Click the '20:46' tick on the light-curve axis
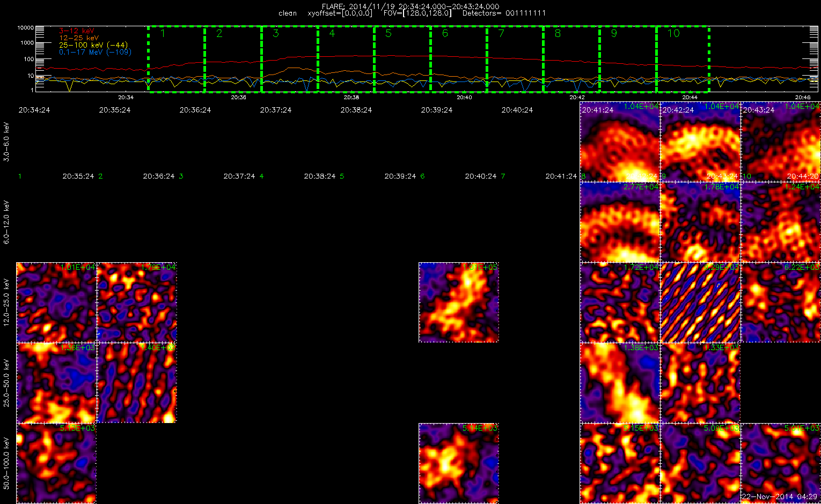The image size is (821, 504). coord(803,97)
